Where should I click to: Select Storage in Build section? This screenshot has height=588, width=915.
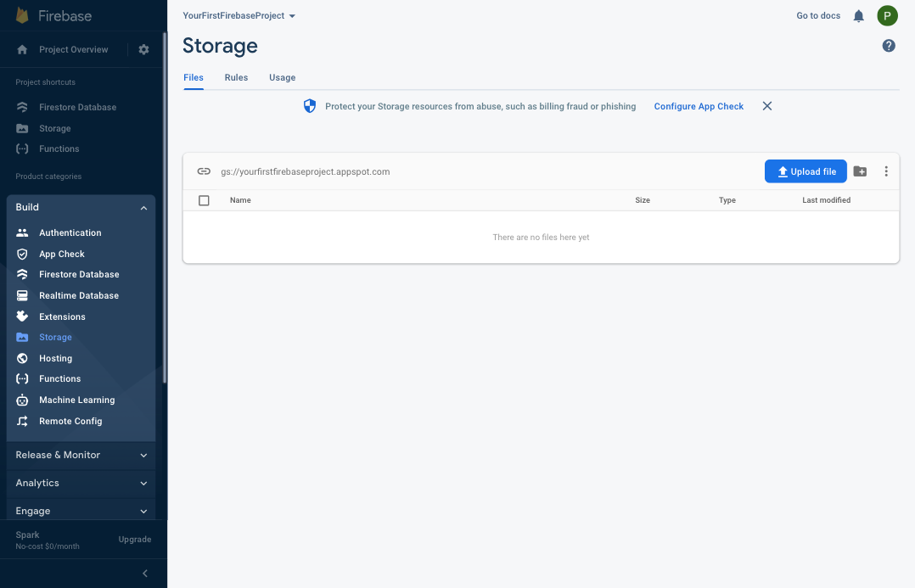click(55, 337)
